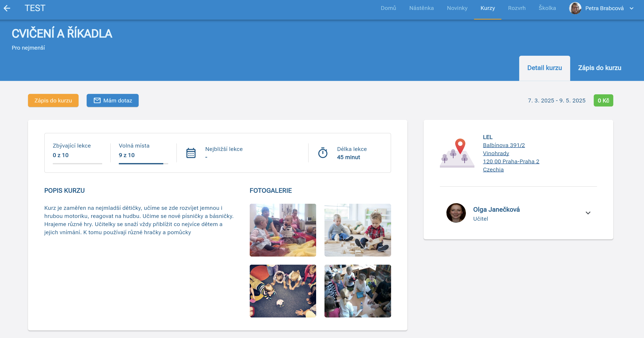This screenshot has width=644, height=338.
Task: Click the stopwatch icon near Délka lekce
Action: coord(322,153)
